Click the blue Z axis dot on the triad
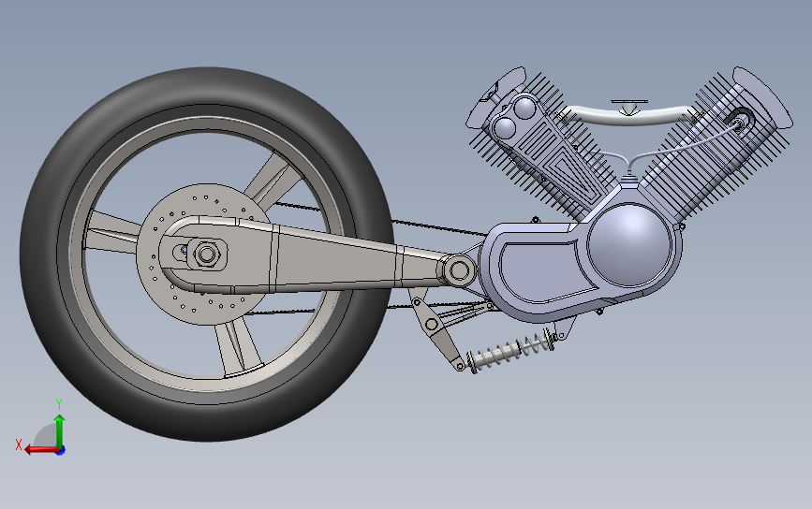Image resolution: width=812 pixels, height=509 pixels. [x=61, y=451]
